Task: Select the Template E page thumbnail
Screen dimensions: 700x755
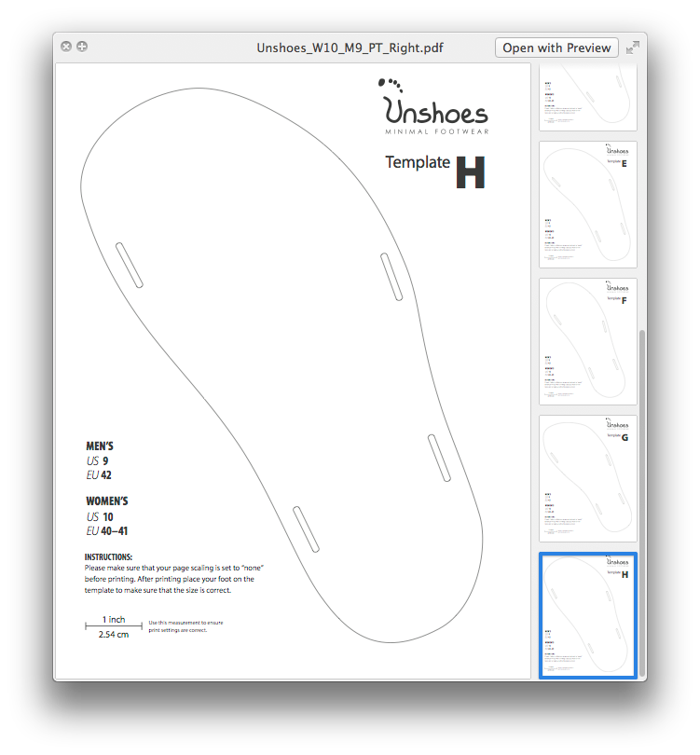Action: tap(588, 205)
